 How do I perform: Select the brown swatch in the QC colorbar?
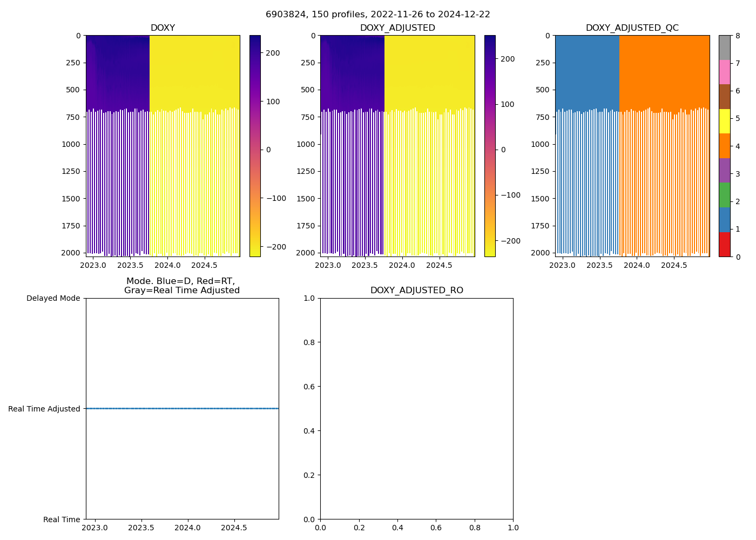724,97
